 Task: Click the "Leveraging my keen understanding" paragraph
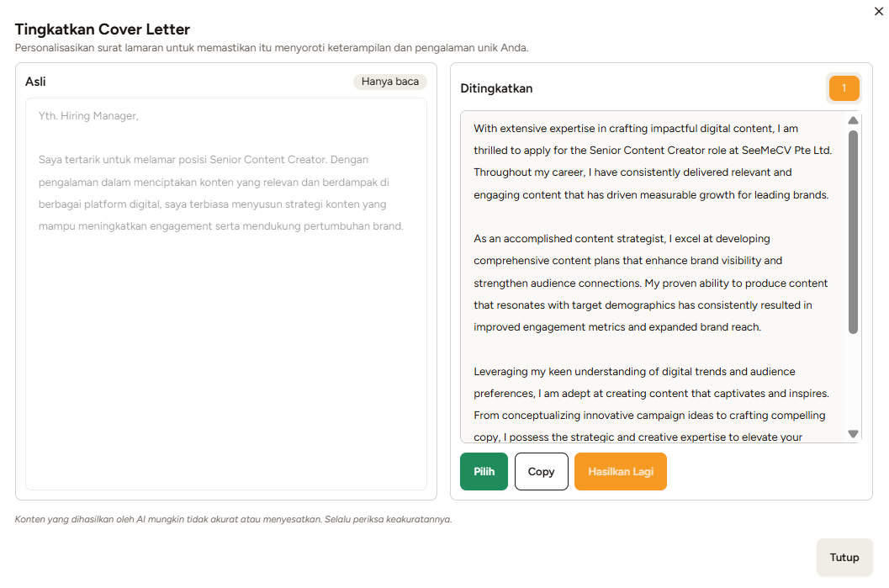(651, 404)
